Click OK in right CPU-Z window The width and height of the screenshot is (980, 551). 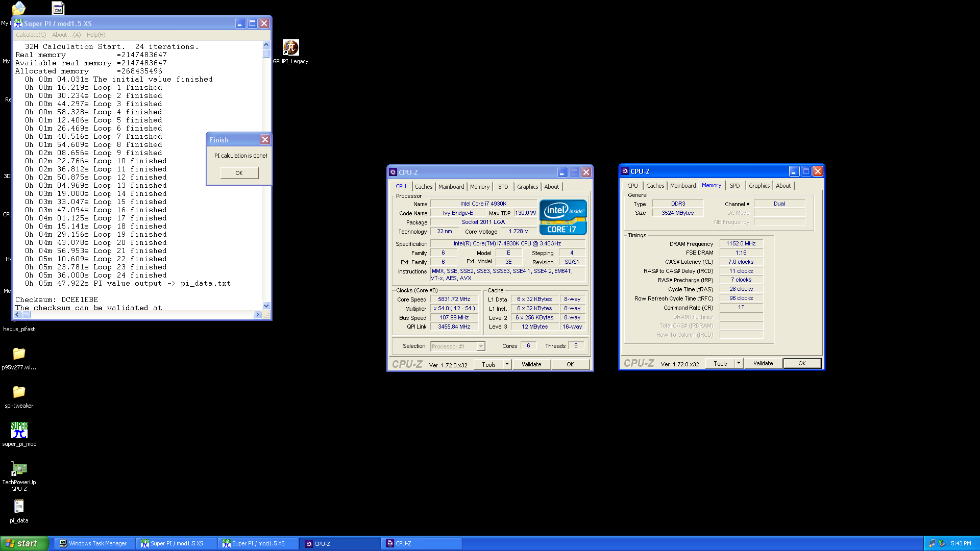pos(802,363)
